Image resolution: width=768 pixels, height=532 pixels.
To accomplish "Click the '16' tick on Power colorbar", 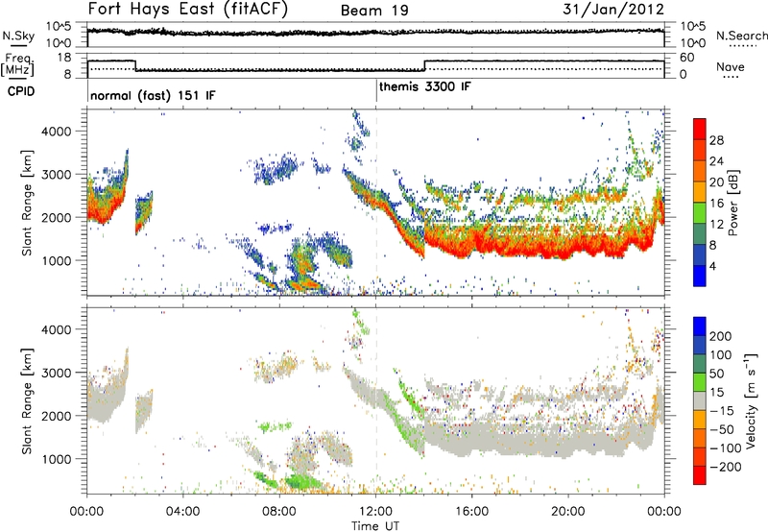I will point(716,204).
